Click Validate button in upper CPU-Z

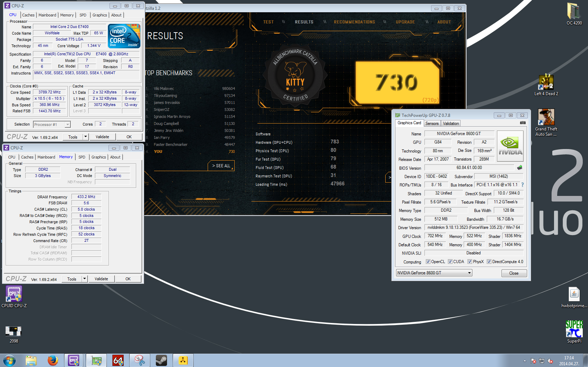click(x=102, y=137)
